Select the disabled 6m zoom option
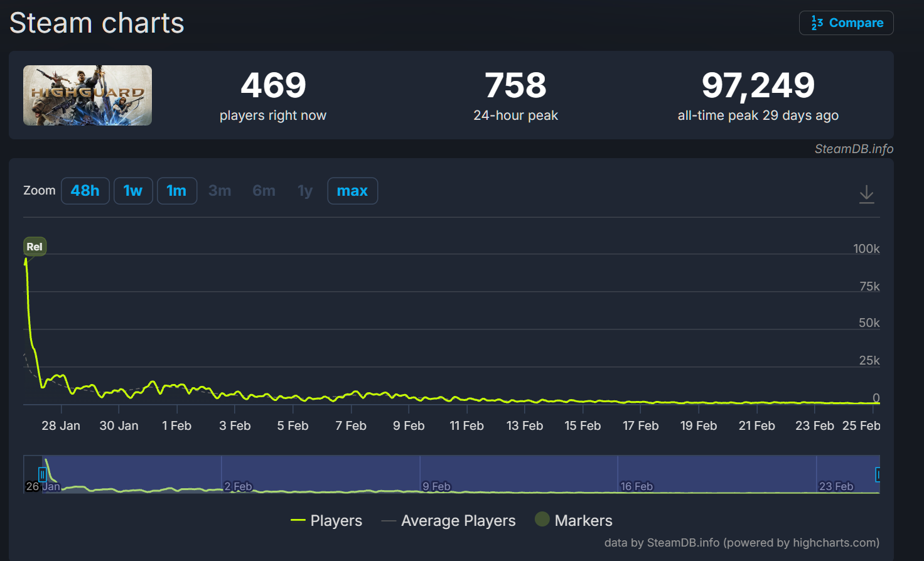924x561 pixels. point(264,191)
